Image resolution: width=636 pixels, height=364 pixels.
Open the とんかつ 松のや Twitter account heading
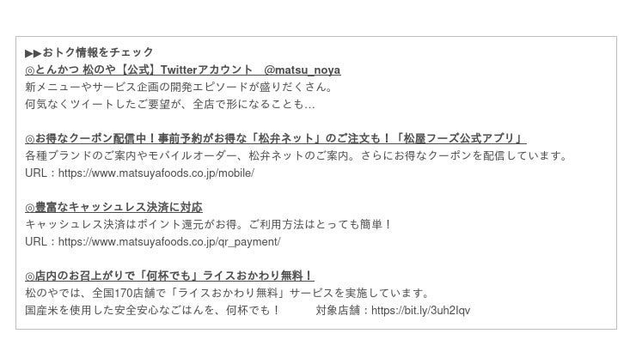(x=183, y=70)
